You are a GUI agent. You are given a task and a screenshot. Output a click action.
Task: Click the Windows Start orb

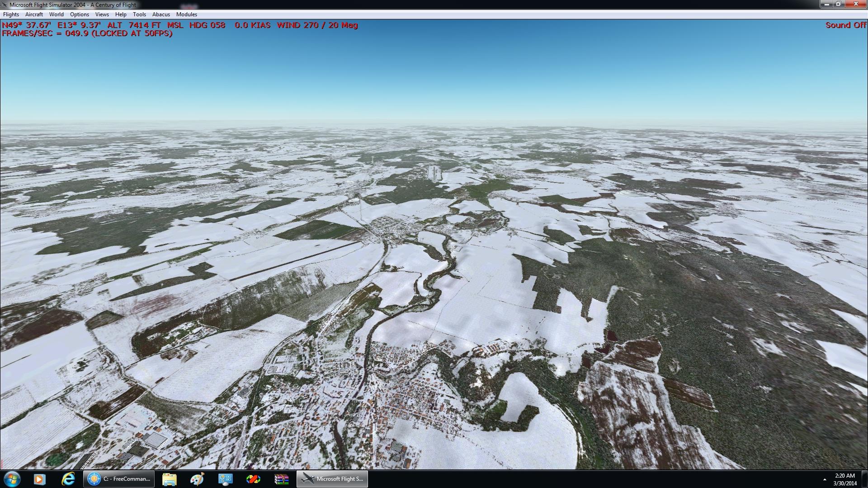11,479
